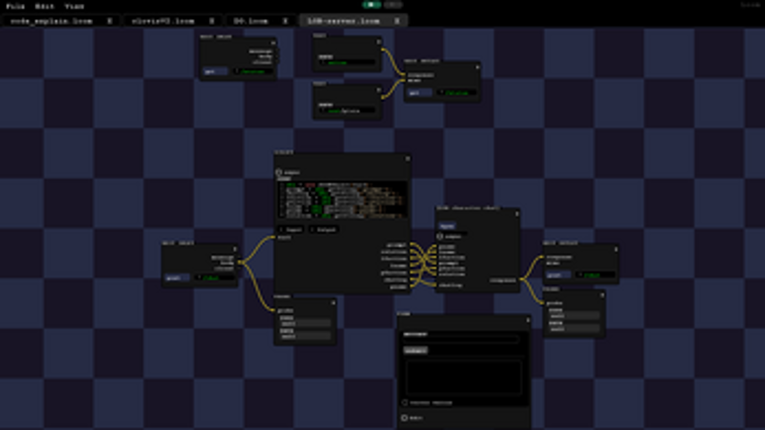Open method dropdown on web node joining two text nodes
765x430 pixels.
419,93
